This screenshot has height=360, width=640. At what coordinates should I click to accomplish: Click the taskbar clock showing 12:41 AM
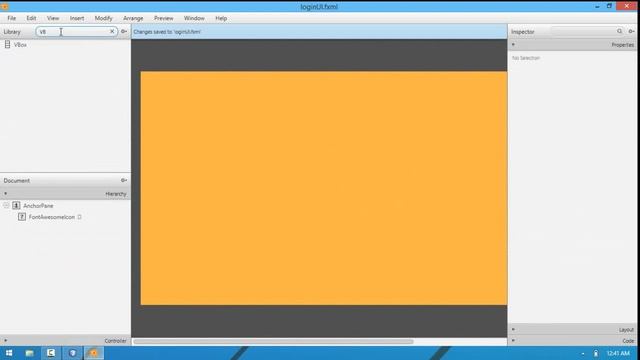pos(618,353)
